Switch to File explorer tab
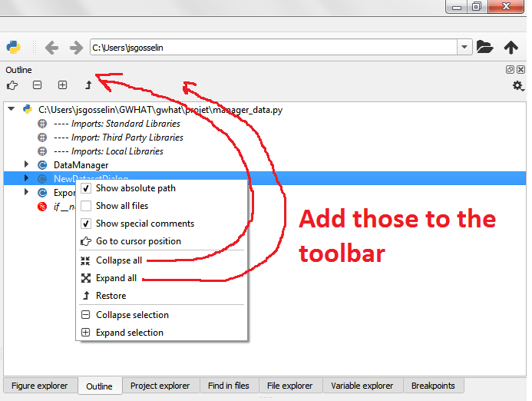 tap(290, 386)
